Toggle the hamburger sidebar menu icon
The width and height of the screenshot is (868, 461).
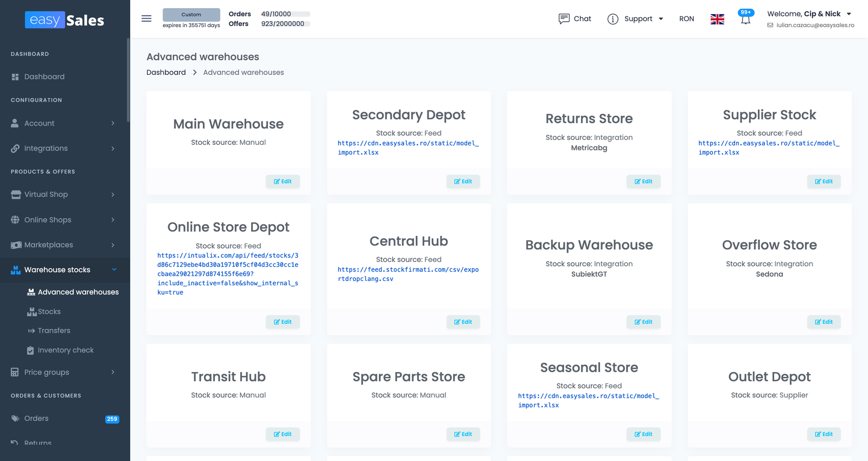click(146, 18)
